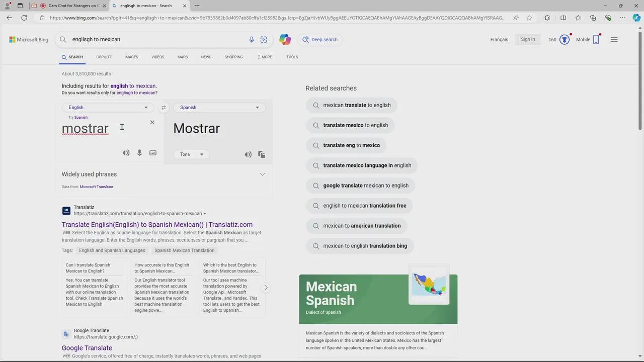The image size is (644, 362).
Task: Open Bing hamburger settings menu
Action: [614, 39]
